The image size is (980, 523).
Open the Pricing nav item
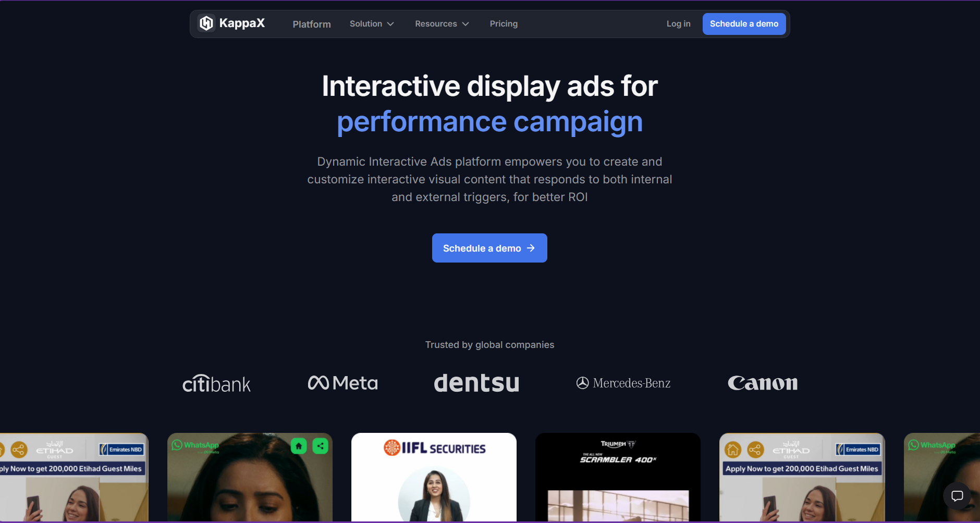click(504, 24)
